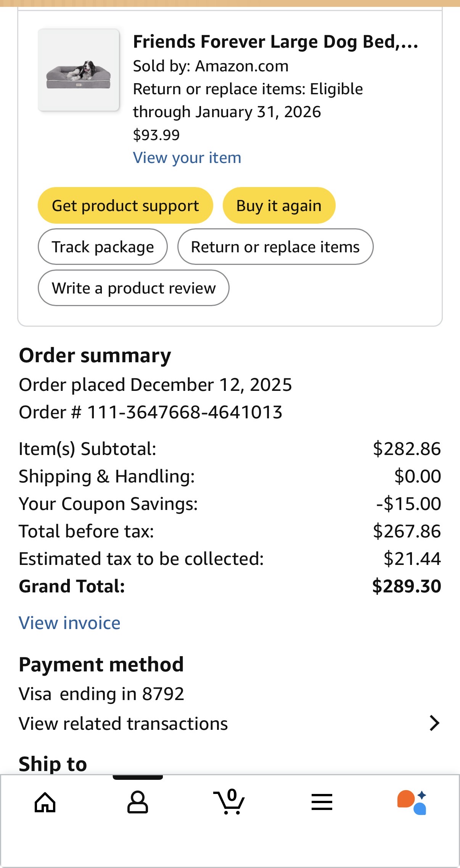Tap Visa ending in 8792
Viewport: 460px width, 868px height.
[101, 694]
